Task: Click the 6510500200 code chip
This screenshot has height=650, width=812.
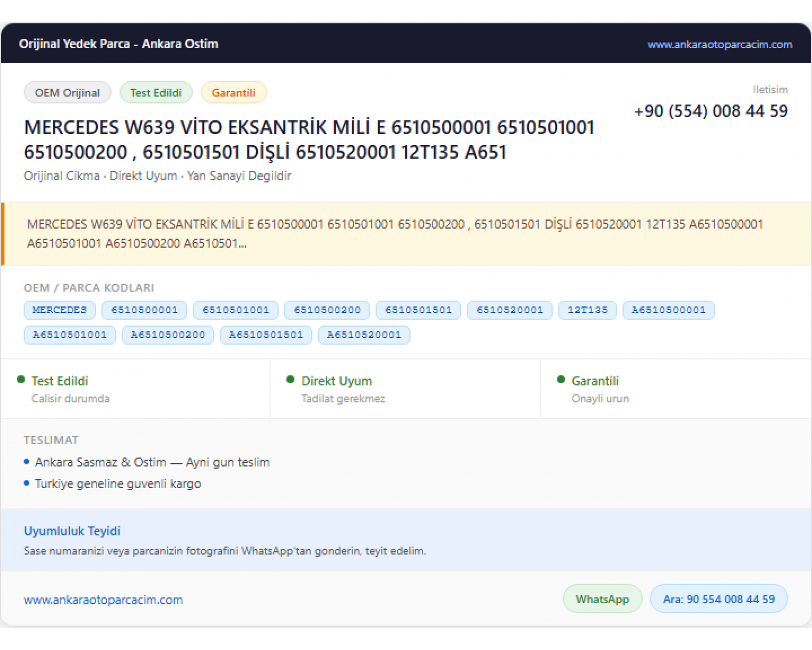Action: pos(327,310)
